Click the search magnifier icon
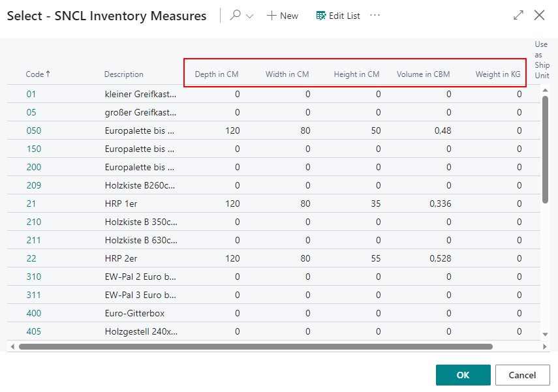Image resolution: width=558 pixels, height=392 pixels. (236, 16)
